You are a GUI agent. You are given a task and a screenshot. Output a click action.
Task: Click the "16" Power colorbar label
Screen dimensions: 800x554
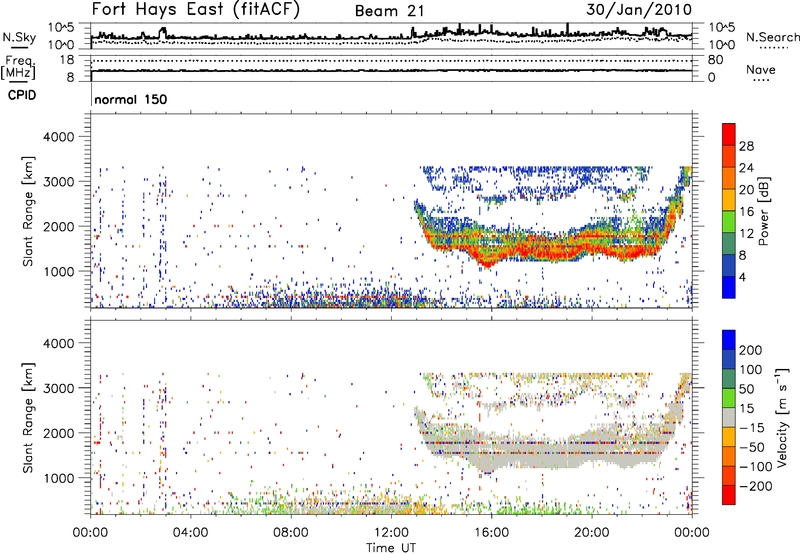[746, 212]
